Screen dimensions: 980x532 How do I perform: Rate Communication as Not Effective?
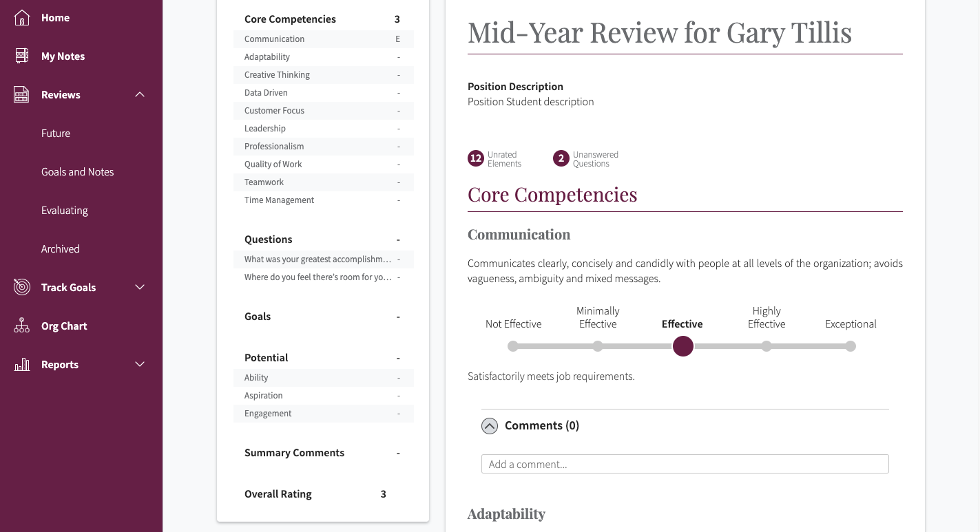[x=513, y=346]
